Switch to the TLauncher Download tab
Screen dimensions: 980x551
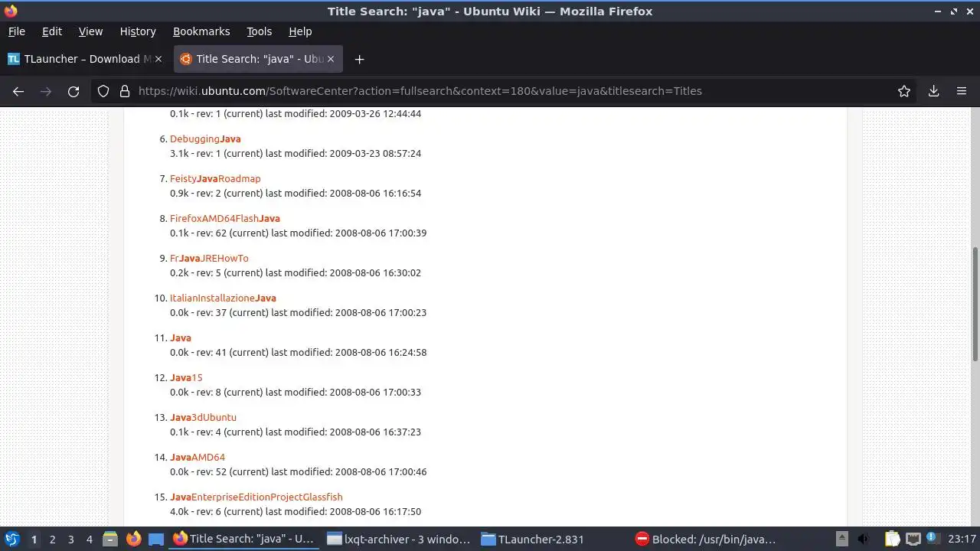[86, 59]
